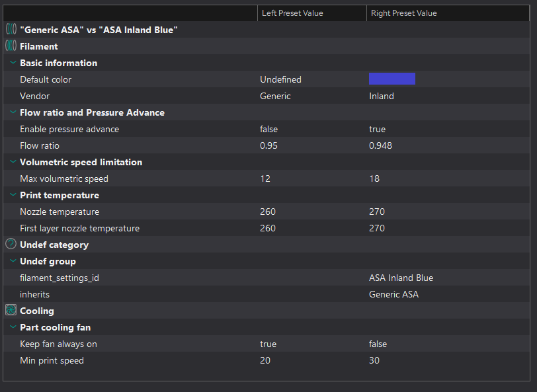Select the Min print speed row

(267, 360)
